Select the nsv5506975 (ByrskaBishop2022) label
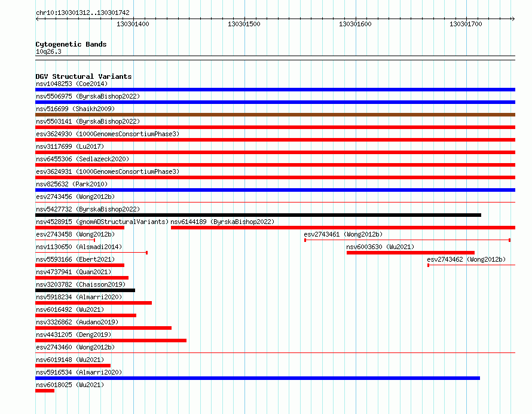The width and height of the screenshot is (532, 414). coord(88,96)
